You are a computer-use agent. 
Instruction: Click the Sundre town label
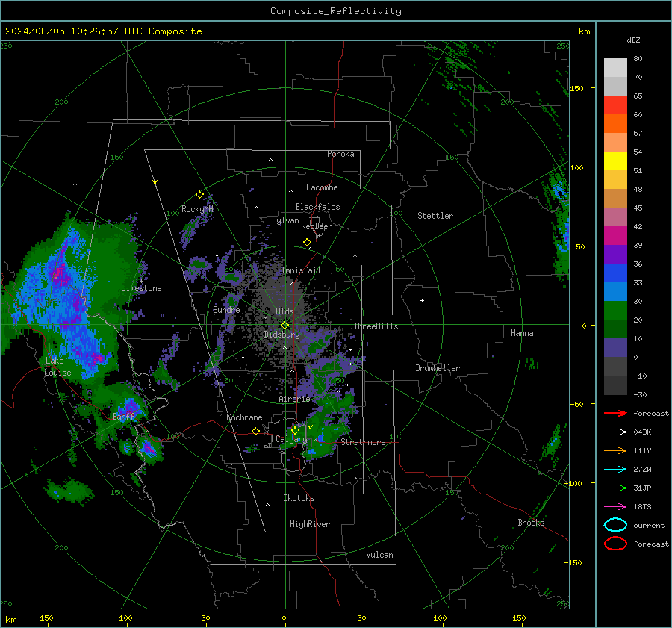pos(226,309)
